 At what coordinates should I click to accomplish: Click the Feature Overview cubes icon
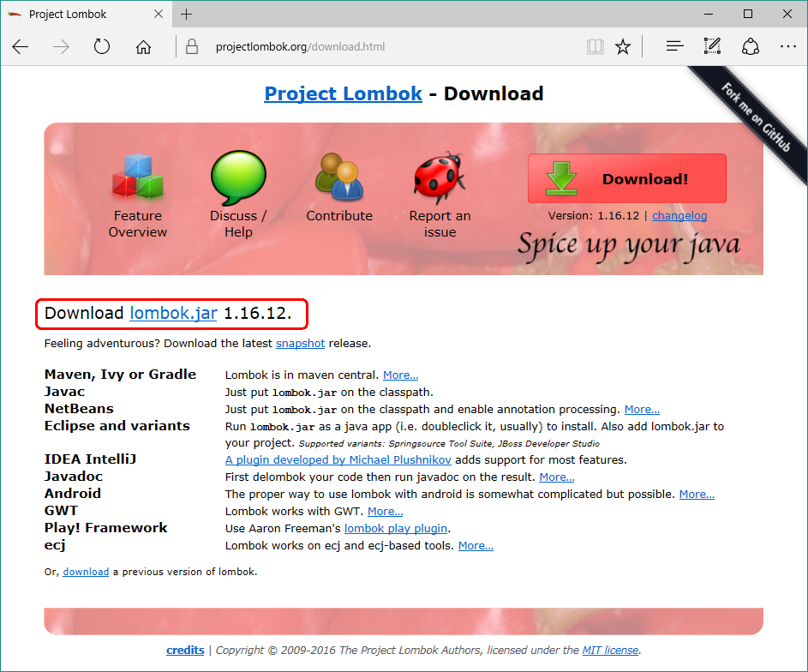(x=138, y=176)
